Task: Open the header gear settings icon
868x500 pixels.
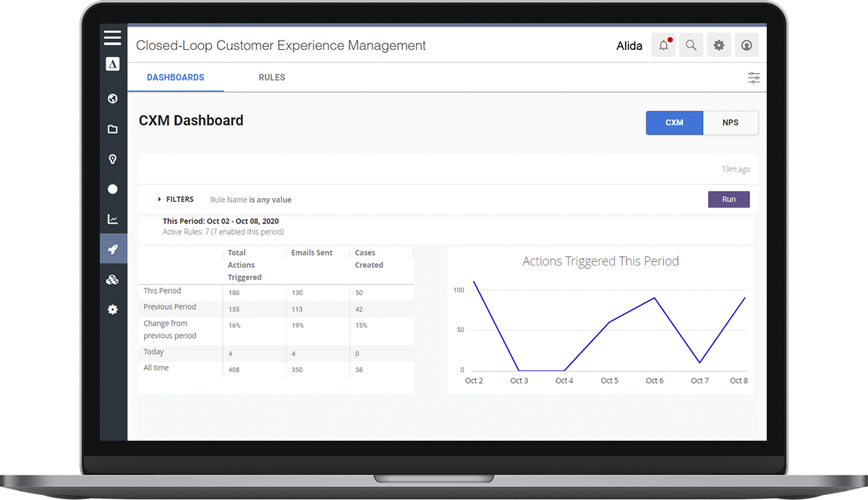Action: point(719,45)
